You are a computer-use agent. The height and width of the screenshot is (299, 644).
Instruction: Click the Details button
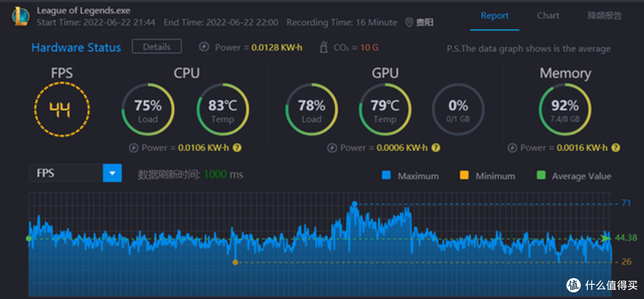pos(156,47)
